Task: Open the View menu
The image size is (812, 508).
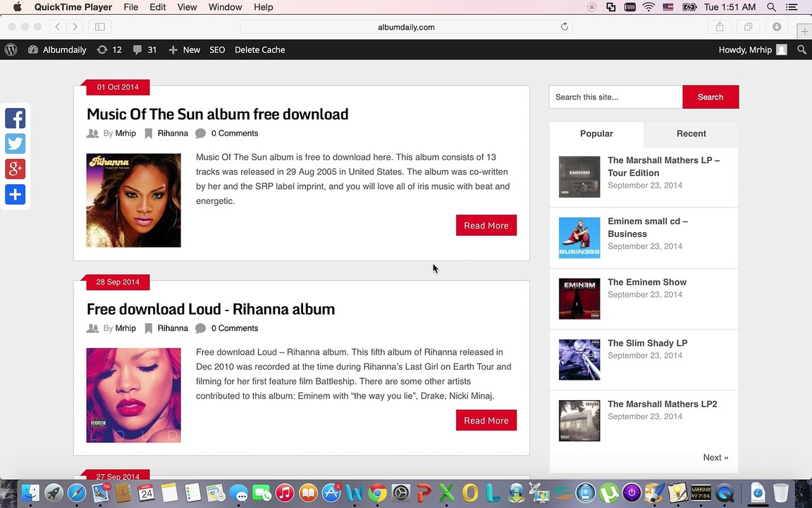Action: [x=187, y=7]
